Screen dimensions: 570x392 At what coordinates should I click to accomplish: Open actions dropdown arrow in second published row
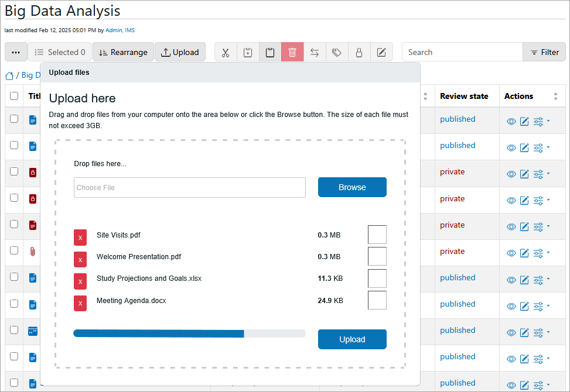[x=548, y=147]
